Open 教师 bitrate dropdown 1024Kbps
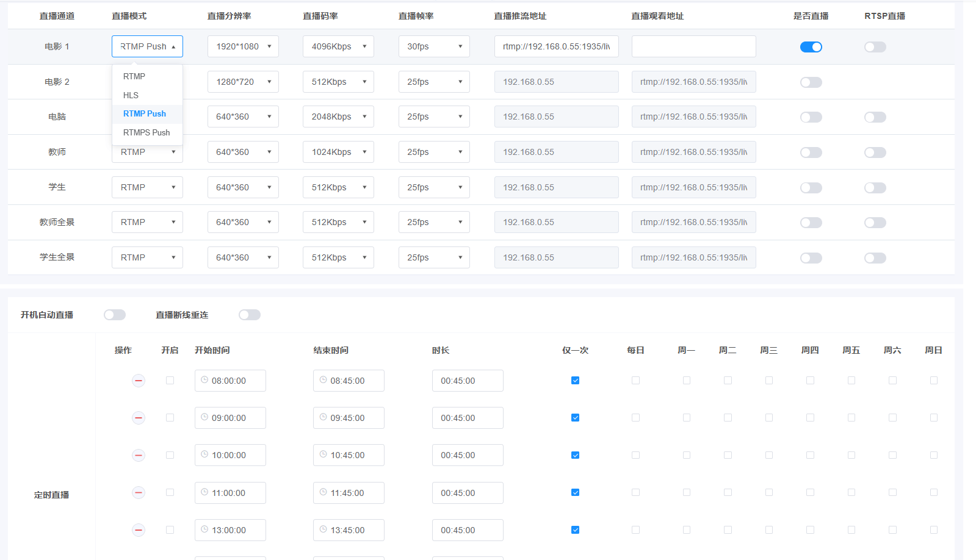The image size is (976, 560). coord(338,152)
